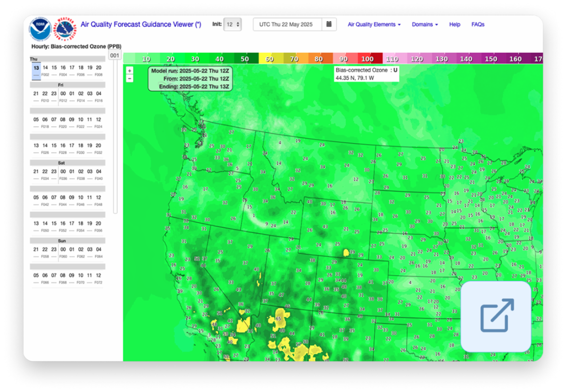
Task: Zoom in on the map with plus button
Action: click(130, 71)
